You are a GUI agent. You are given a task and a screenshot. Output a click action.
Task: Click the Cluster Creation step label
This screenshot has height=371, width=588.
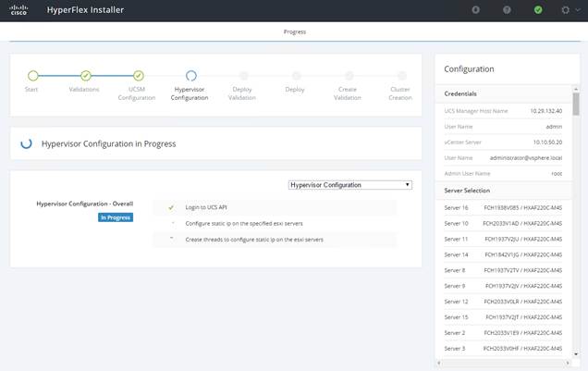(400, 93)
